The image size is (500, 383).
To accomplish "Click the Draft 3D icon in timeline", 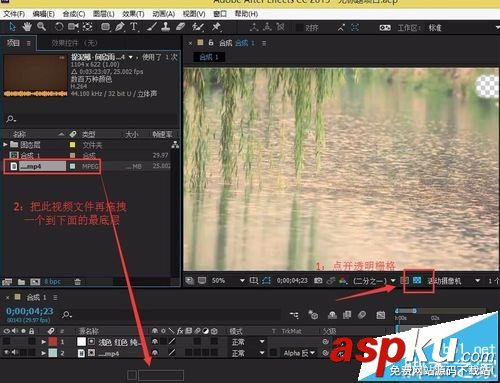I will click(313, 315).
